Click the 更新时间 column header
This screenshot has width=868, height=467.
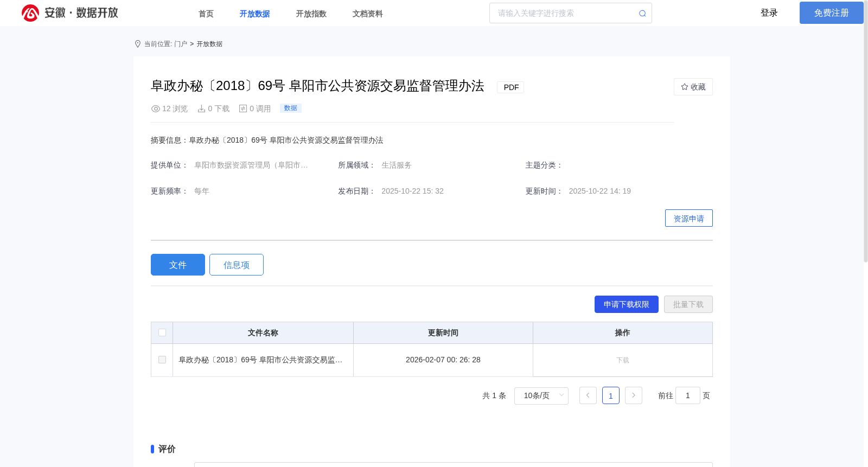tap(443, 332)
